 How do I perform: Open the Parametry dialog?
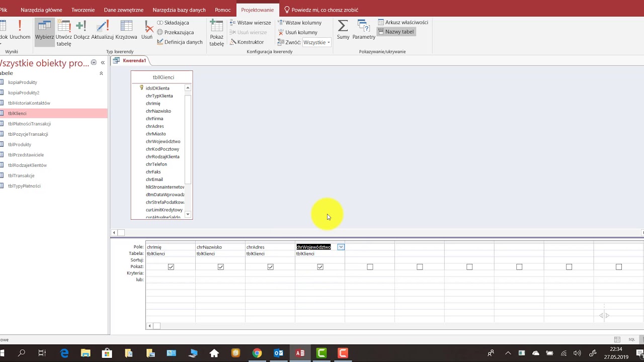click(x=364, y=30)
